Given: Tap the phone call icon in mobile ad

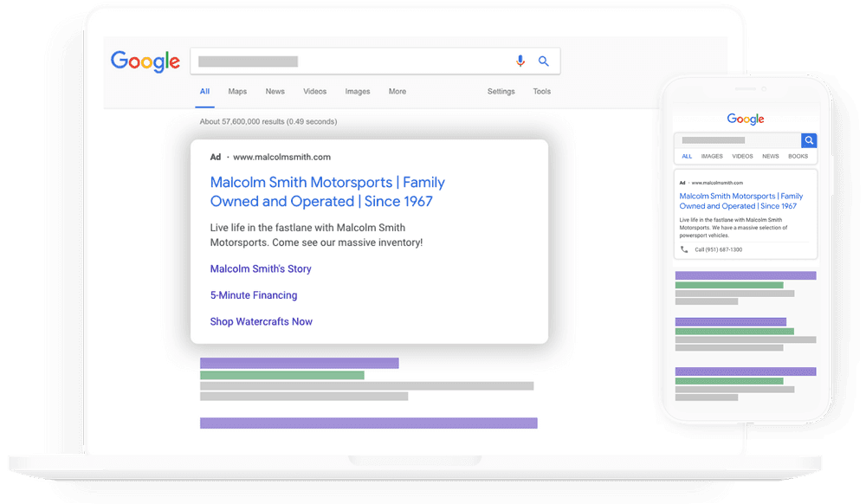Looking at the screenshot, I should [684, 249].
